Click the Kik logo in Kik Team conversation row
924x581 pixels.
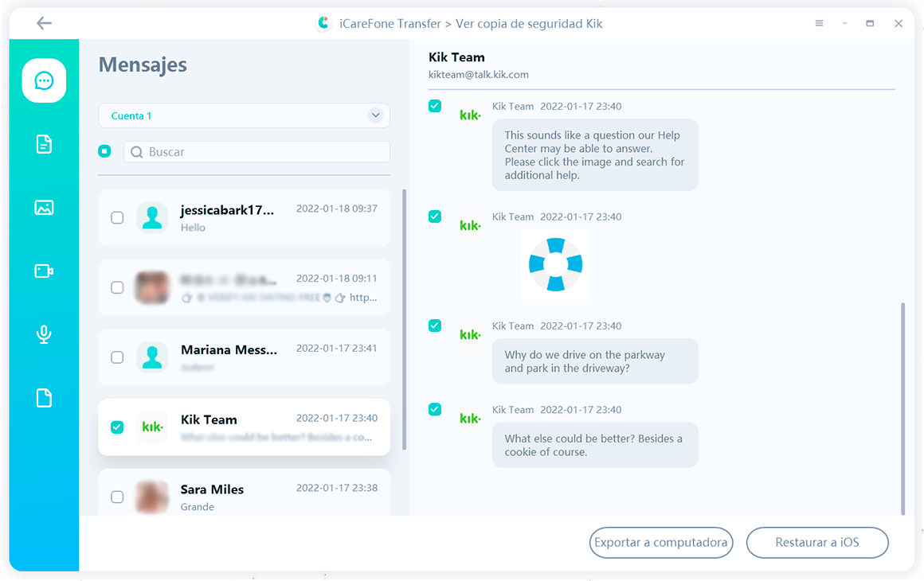152,427
